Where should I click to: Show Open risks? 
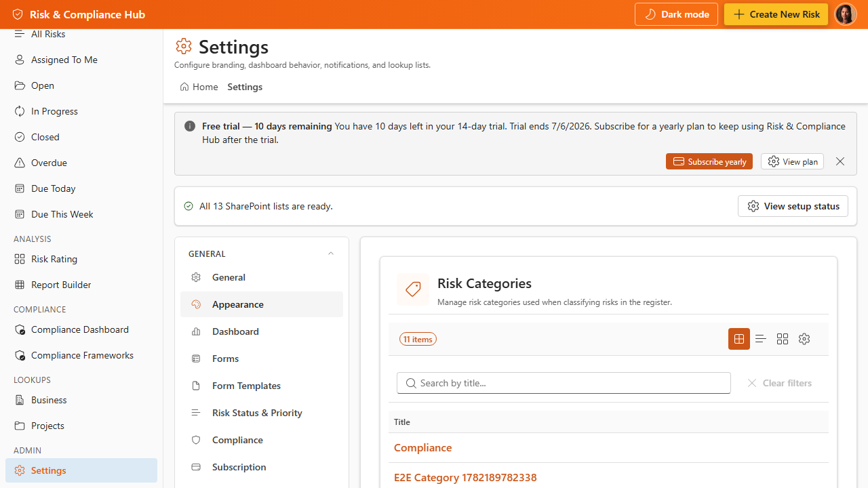click(81, 85)
